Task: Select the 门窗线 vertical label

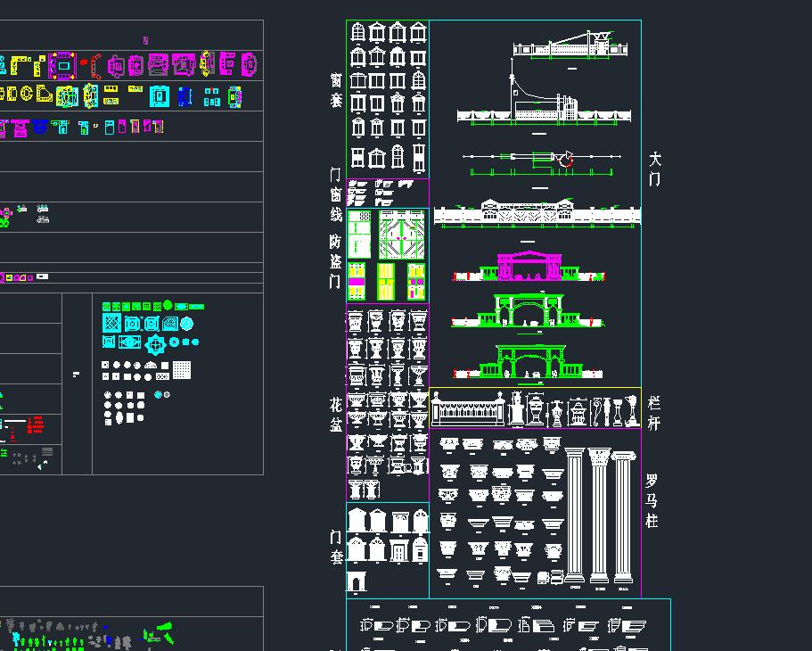Action: pyautogui.click(x=336, y=194)
